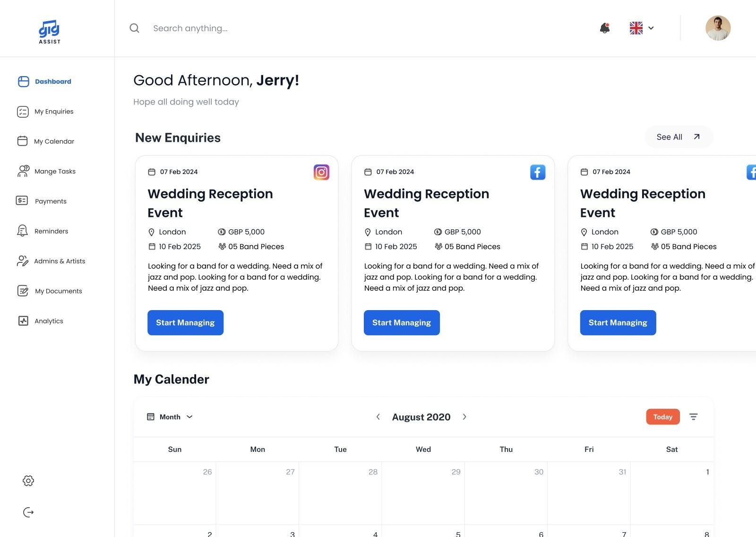Click the logout icon in sidebar
Image resolution: width=756 pixels, height=537 pixels.
tap(28, 512)
